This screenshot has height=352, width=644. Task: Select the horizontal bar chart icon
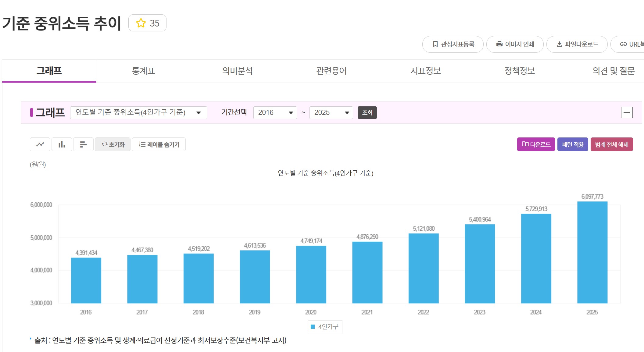click(x=83, y=144)
